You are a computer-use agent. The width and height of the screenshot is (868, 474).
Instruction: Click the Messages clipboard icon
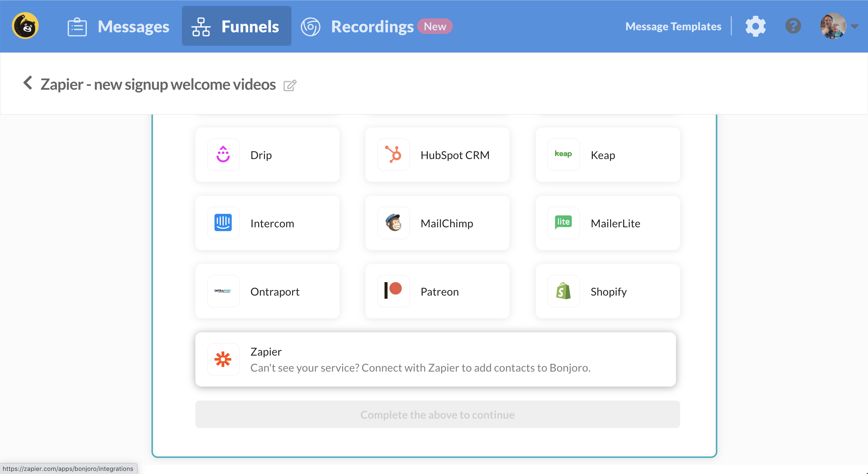point(77,27)
